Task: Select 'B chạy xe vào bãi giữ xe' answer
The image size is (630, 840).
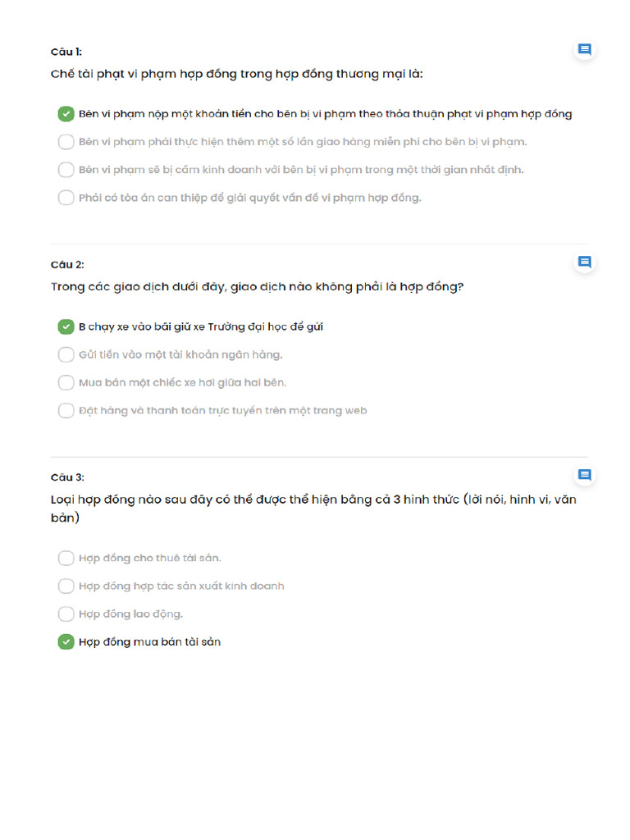Action: (66, 326)
